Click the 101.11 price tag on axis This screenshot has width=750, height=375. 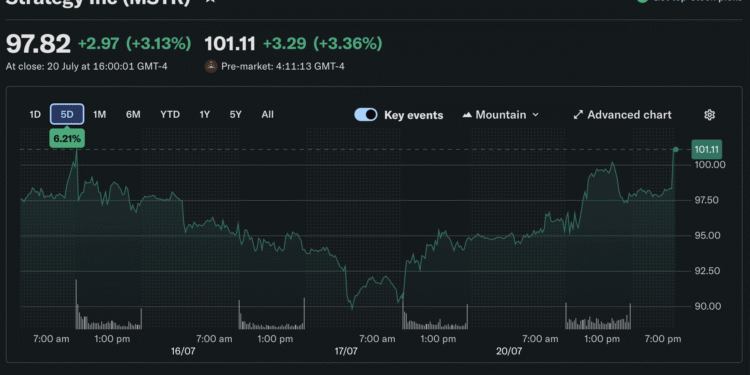click(x=706, y=150)
